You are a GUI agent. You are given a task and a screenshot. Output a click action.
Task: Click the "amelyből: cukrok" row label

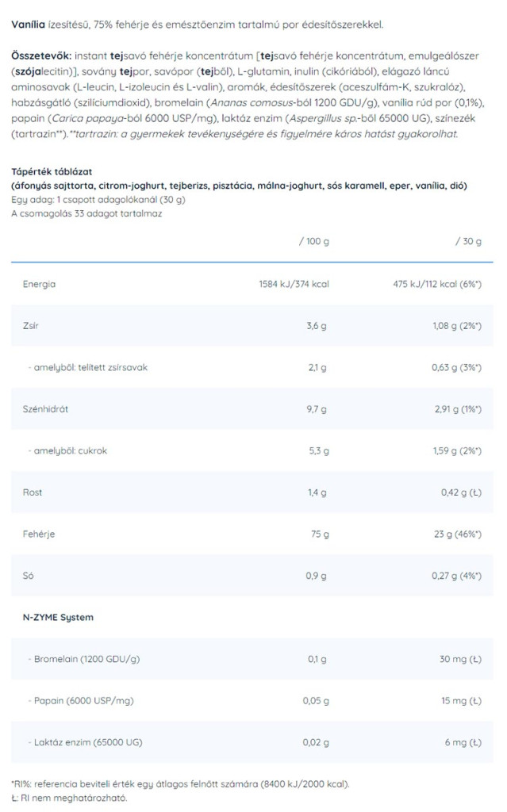[70, 451]
